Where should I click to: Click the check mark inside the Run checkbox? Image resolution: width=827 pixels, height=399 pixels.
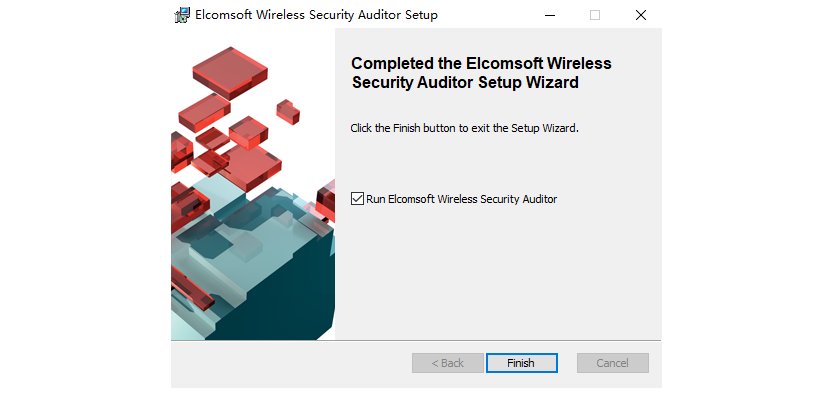coord(357,199)
